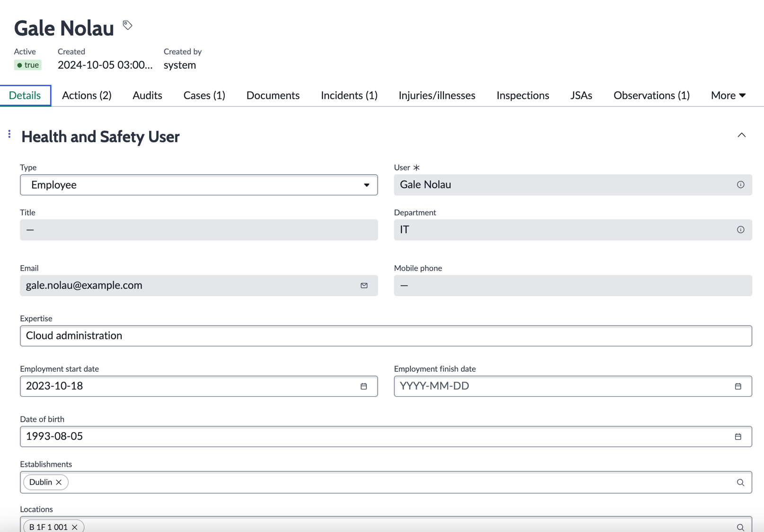764x532 pixels.
Task: Click the Created by system value
Action: 180,65
